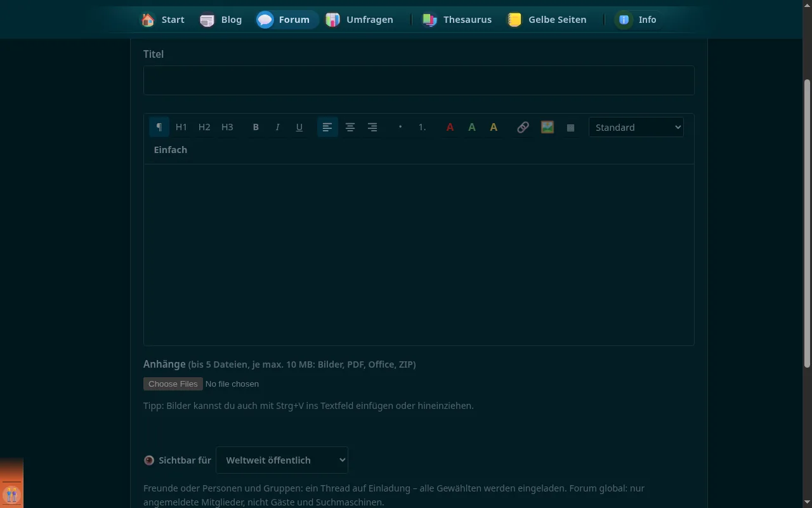The width and height of the screenshot is (812, 508).
Task: Center align the text
Action: [x=350, y=127]
